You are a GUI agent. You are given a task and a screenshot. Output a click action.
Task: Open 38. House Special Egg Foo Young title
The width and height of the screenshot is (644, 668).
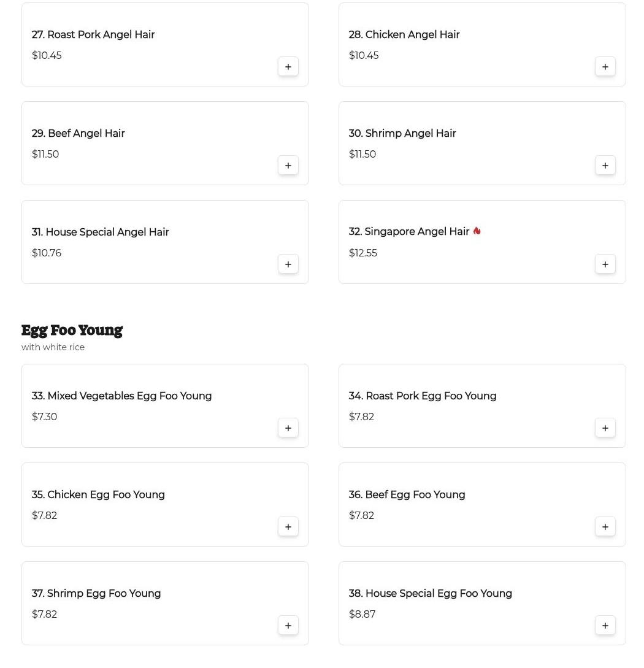[x=430, y=594]
